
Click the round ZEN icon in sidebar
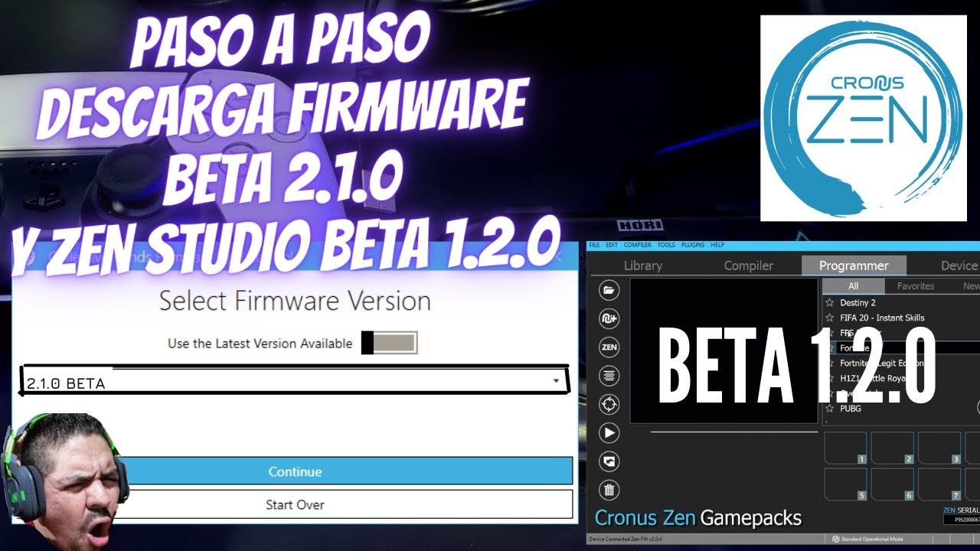[x=609, y=347]
